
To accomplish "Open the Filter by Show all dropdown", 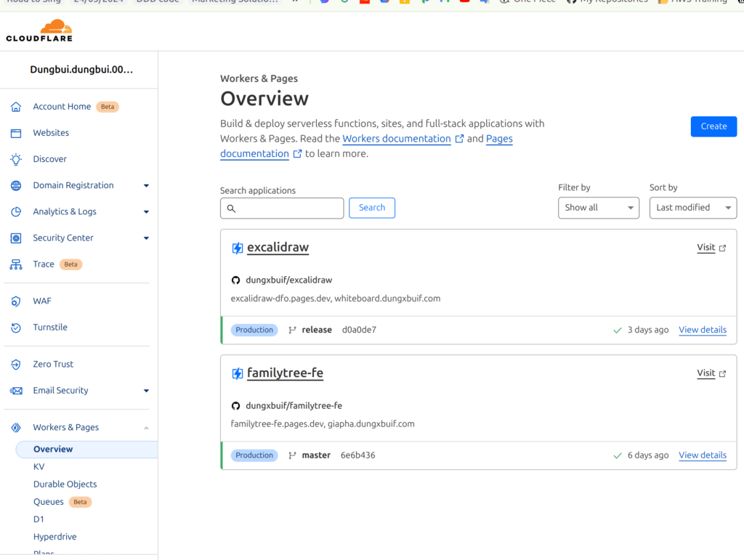I will point(599,208).
